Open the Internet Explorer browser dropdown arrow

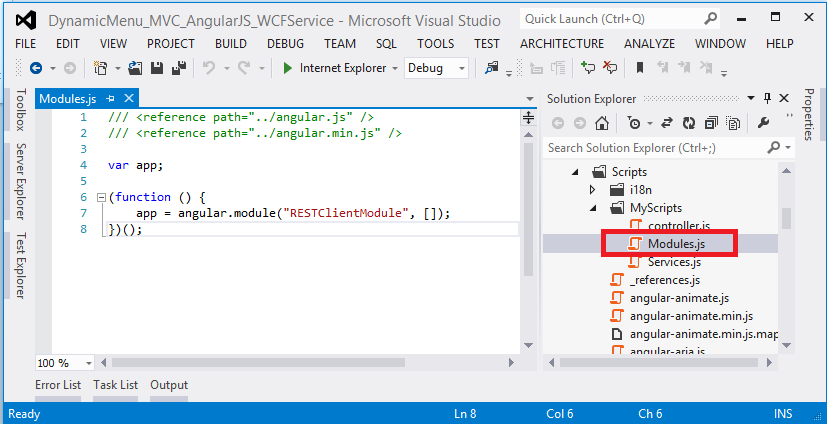click(x=395, y=69)
